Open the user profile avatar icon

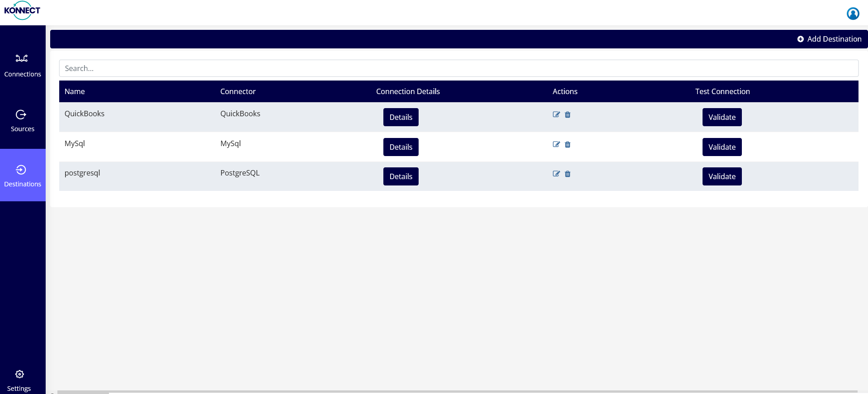(x=853, y=14)
